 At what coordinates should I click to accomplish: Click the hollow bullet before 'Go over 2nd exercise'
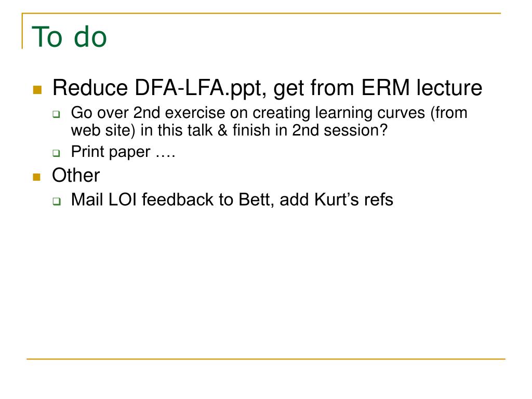[x=56, y=114]
